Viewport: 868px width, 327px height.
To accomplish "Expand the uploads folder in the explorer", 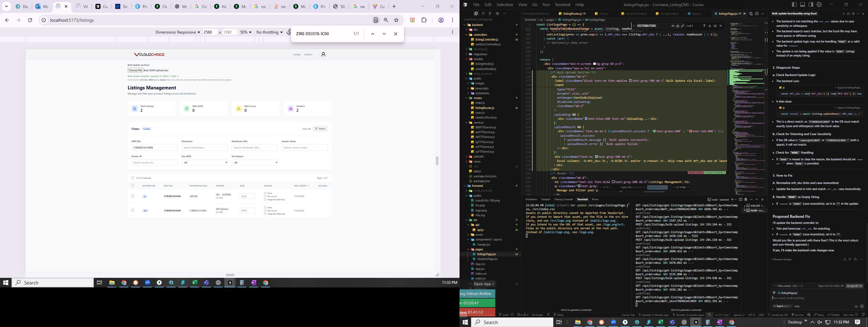I will 478,156.
